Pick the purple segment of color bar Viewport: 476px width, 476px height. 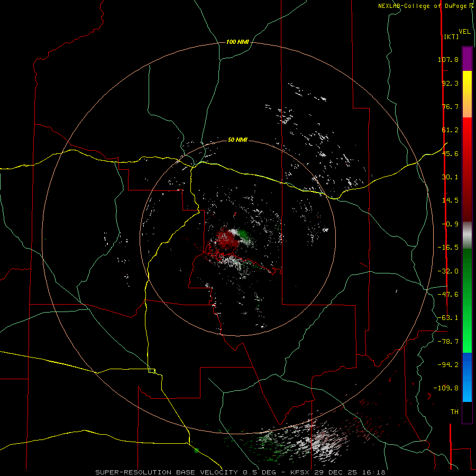point(467,59)
